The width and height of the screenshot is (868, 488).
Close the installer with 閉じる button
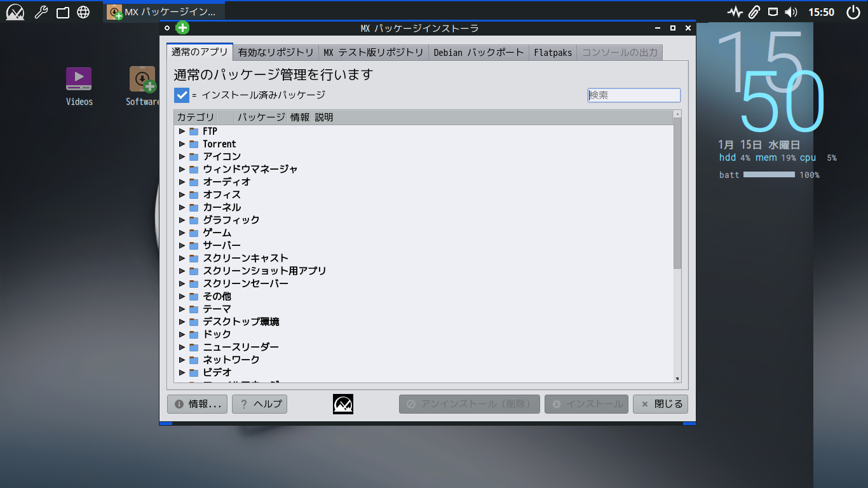point(660,404)
